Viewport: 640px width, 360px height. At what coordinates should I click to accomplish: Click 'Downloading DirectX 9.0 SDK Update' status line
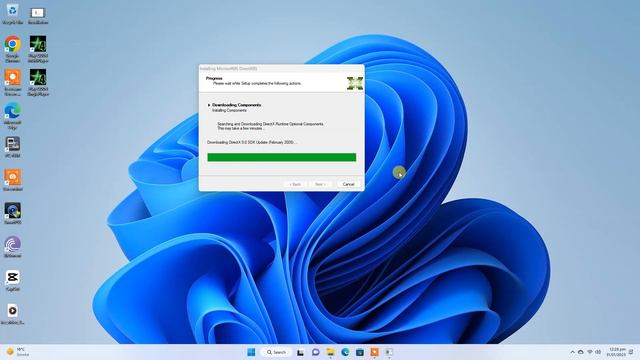(x=252, y=142)
